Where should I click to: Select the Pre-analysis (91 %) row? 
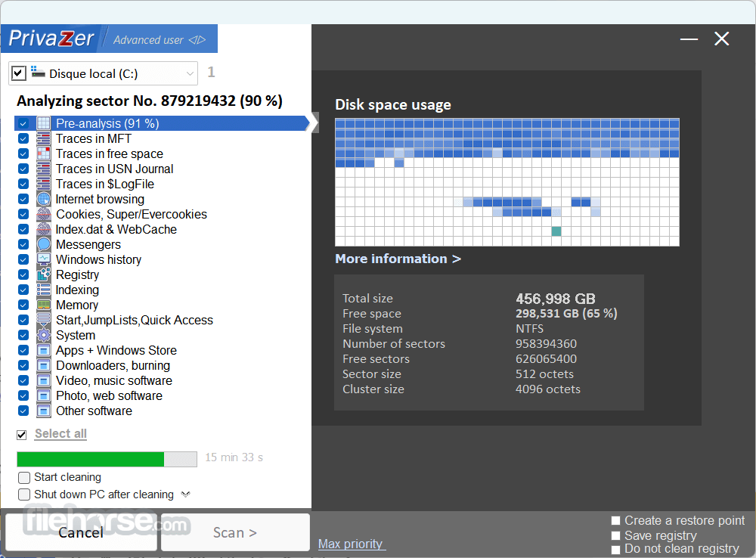click(x=162, y=123)
